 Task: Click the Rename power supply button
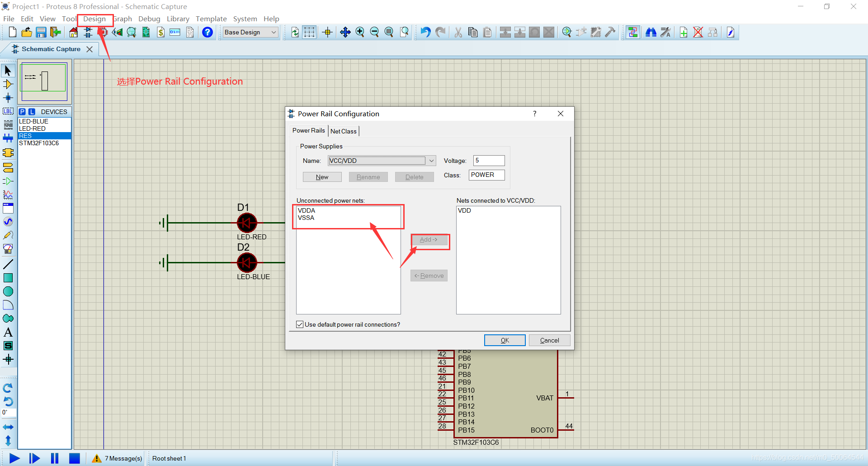[368, 177]
